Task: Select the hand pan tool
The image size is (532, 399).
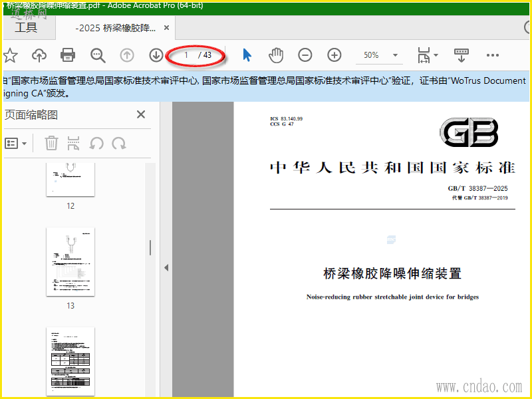Action: point(276,55)
